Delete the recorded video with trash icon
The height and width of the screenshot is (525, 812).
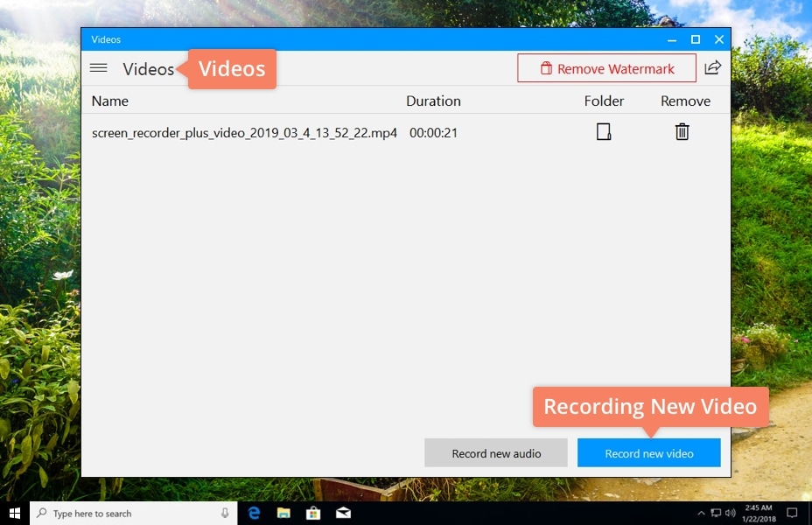(682, 131)
